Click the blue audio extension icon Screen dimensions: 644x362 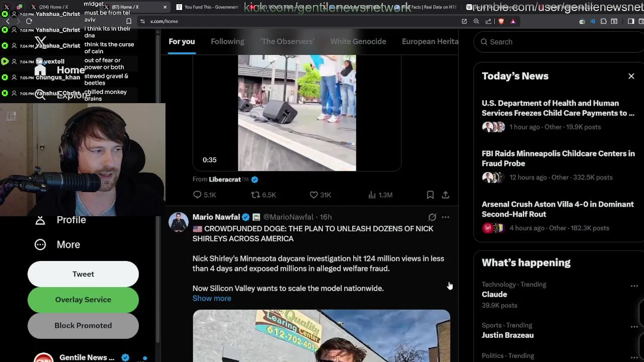[593, 21]
